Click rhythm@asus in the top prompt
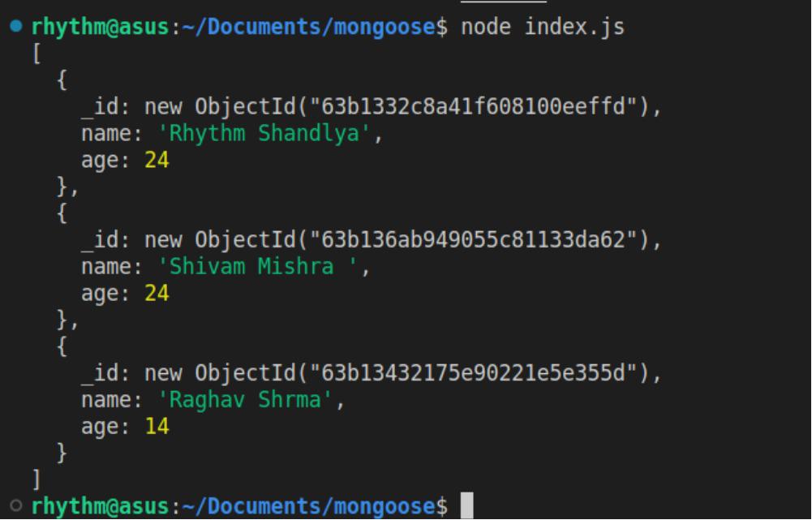This screenshot has height=520, width=812. click(x=100, y=27)
